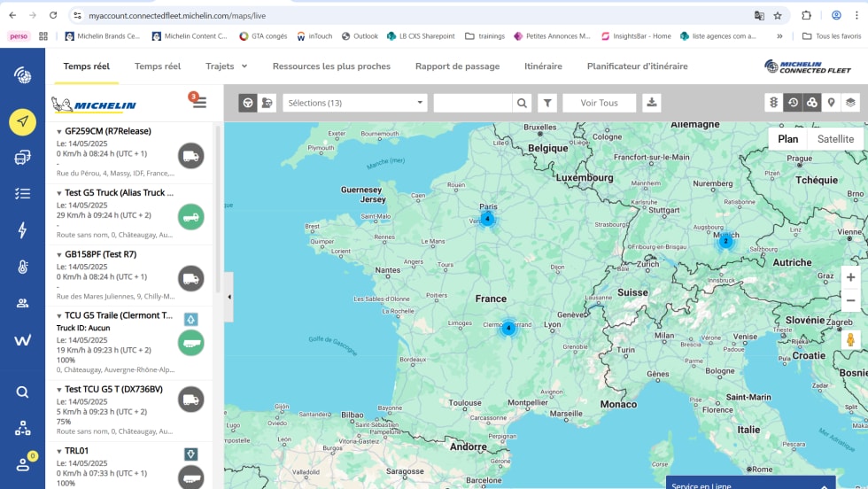Open the search magnifier in sidebar
868x489 pixels.
click(x=22, y=392)
